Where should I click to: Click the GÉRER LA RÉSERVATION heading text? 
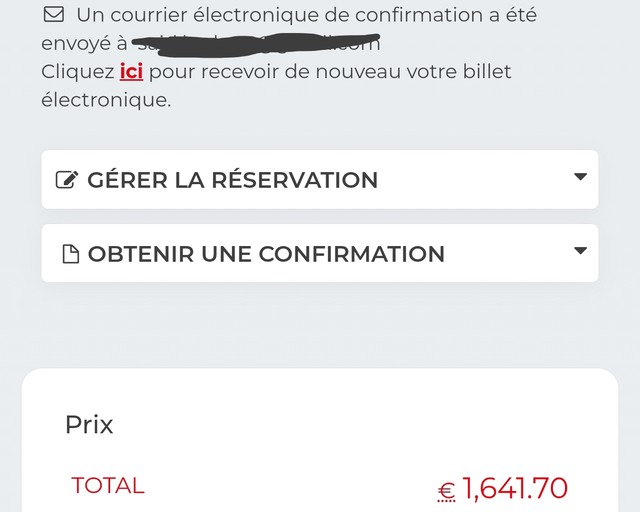pyautogui.click(x=233, y=180)
